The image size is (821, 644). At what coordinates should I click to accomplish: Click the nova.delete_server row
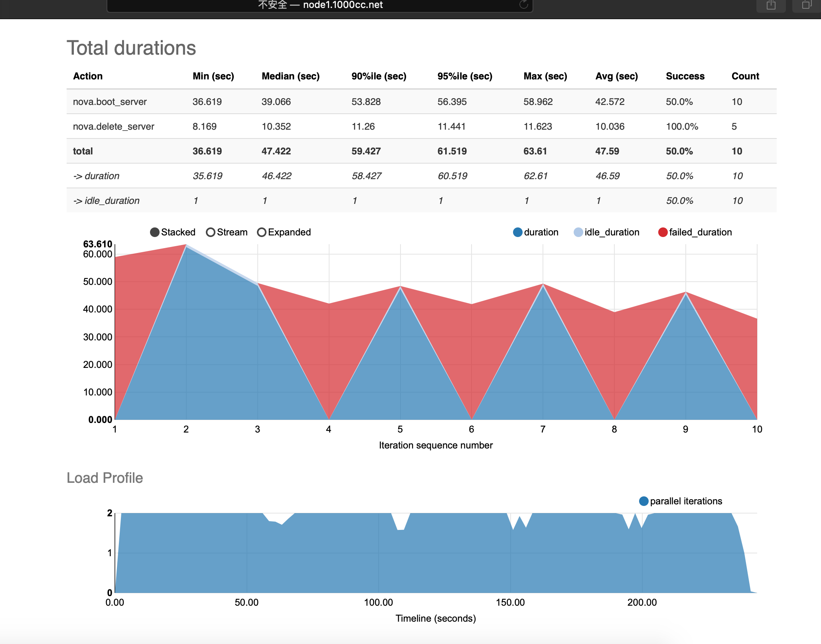[113, 126]
